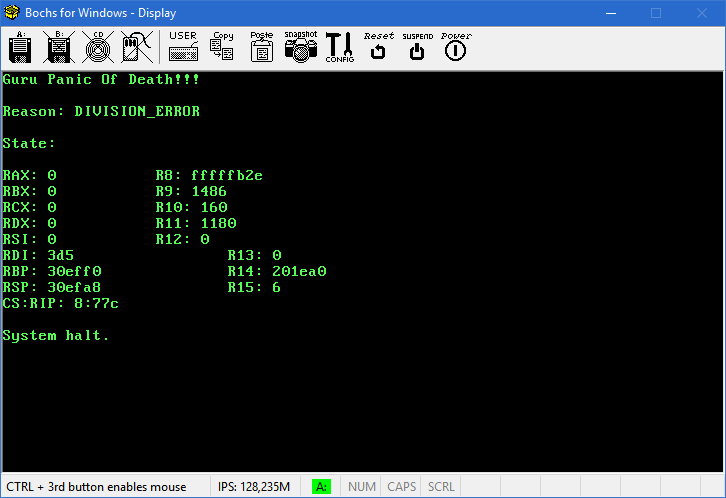
Task: Open the CONFIG tools icon
Action: (x=340, y=47)
